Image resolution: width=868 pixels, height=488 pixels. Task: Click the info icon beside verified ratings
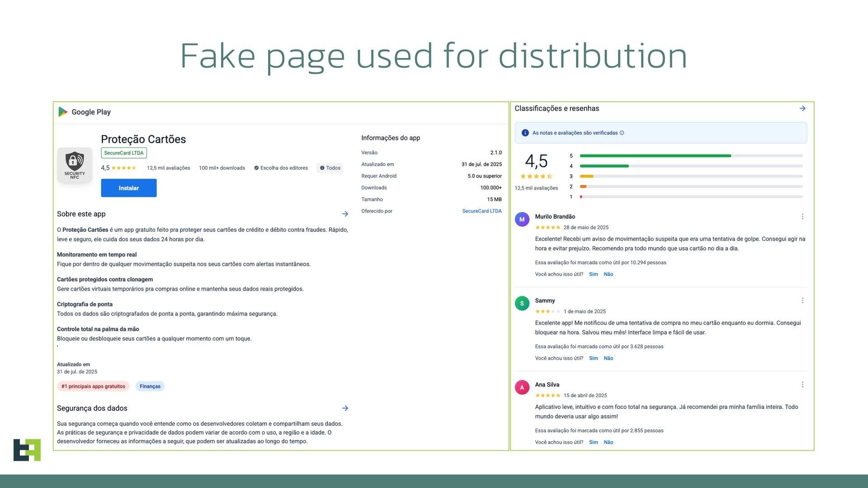(x=622, y=133)
